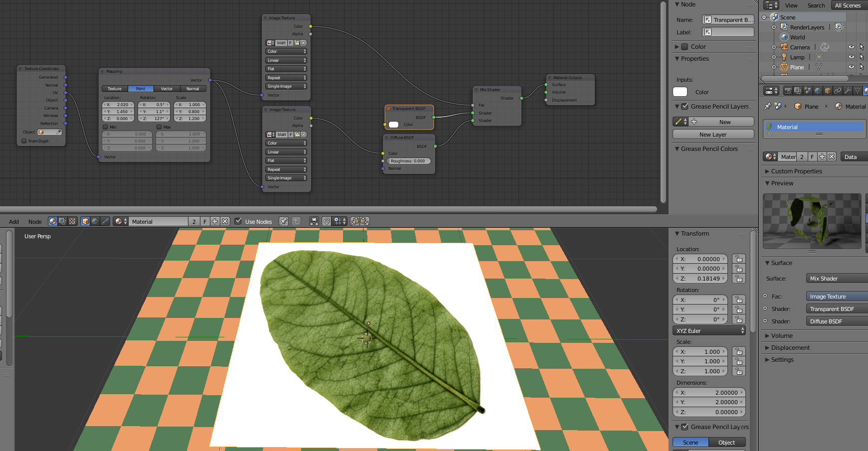Click the Data link button in material panel
This screenshot has height=451, width=868.
(x=854, y=157)
